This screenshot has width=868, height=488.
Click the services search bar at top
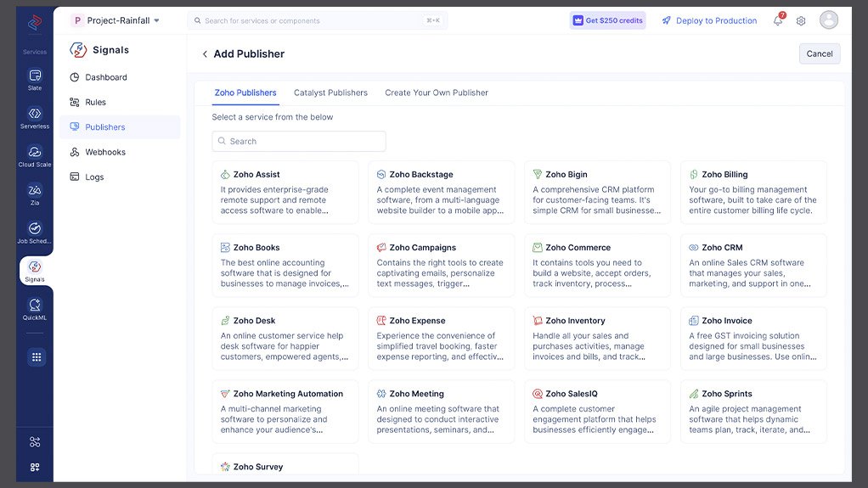pos(317,20)
